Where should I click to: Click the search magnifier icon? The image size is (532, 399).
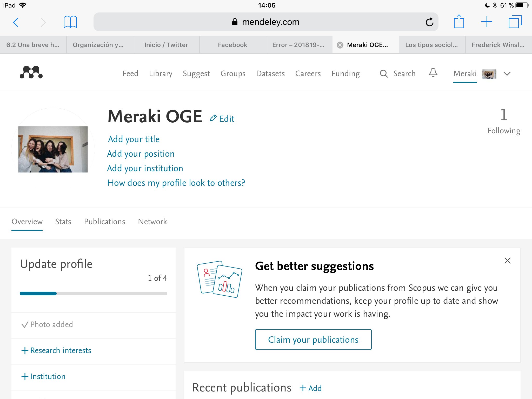click(x=384, y=74)
